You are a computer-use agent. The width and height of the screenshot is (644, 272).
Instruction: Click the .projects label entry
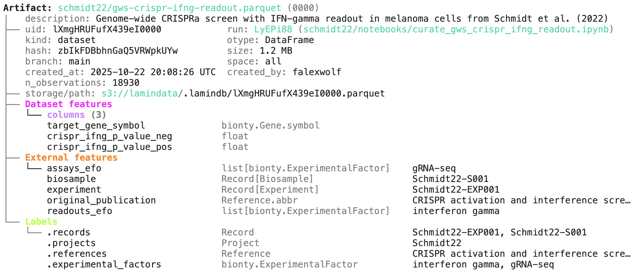(x=71, y=243)
